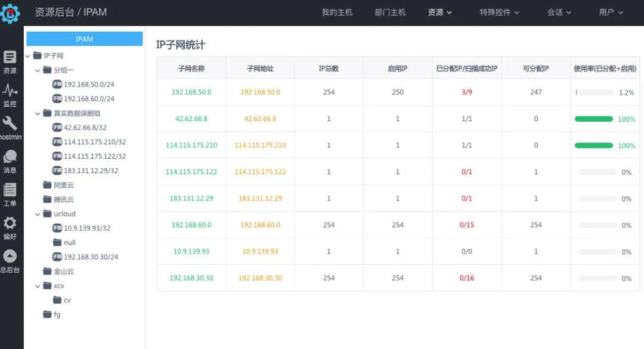
Task: Click the gear logo at top-left
Action: pos(10,14)
